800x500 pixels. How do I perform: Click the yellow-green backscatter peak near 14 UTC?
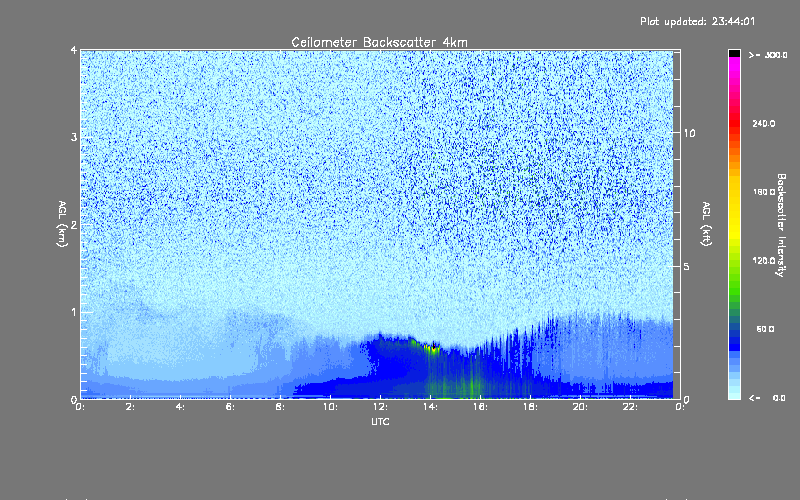pyautogui.click(x=433, y=349)
